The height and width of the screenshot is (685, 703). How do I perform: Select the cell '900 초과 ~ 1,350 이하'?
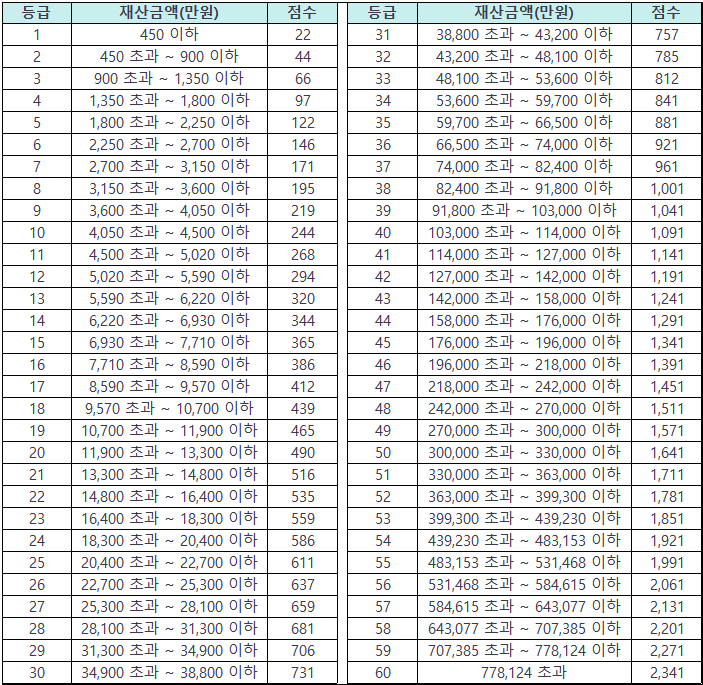(169, 78)
